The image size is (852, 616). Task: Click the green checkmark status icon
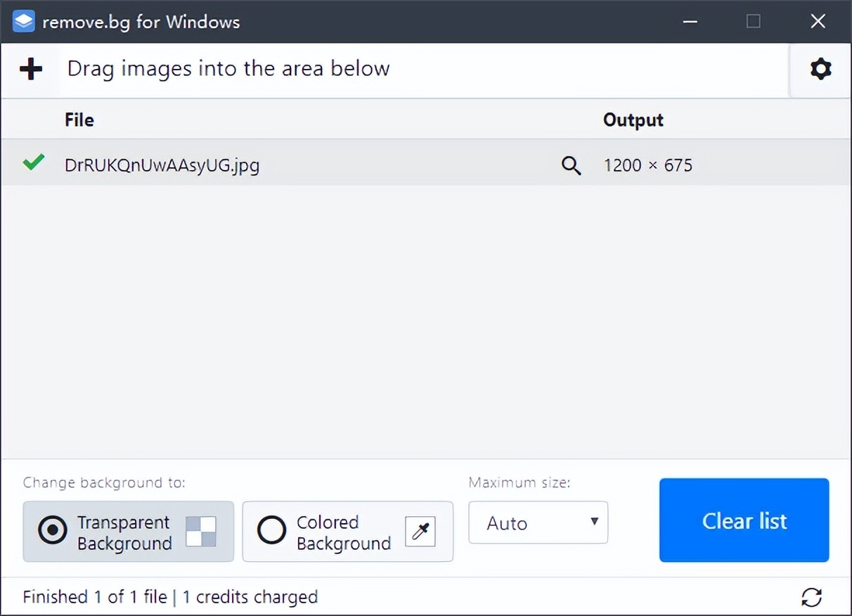(x=33, y=162)
